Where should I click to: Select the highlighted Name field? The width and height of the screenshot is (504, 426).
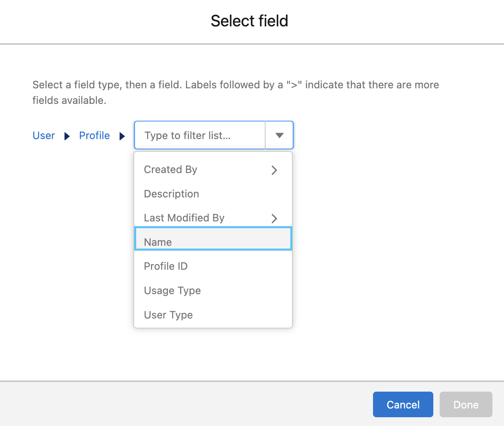tap(158, 242)
